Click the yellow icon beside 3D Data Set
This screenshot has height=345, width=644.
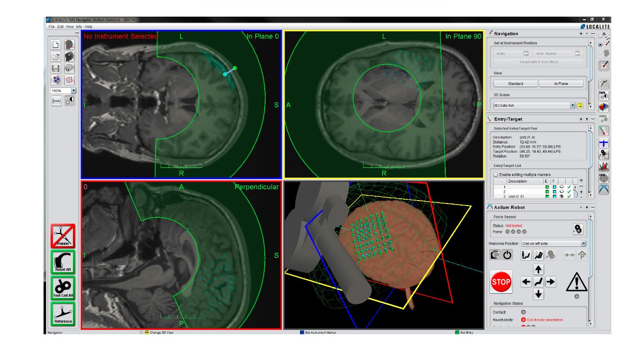580,105
